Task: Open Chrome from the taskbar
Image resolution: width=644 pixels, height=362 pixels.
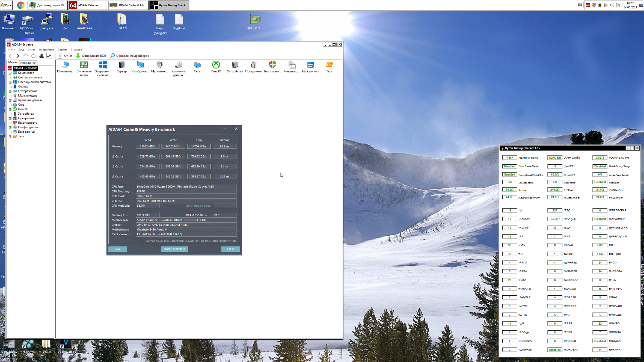Action: pyautogui.click(x=21, y=5)
